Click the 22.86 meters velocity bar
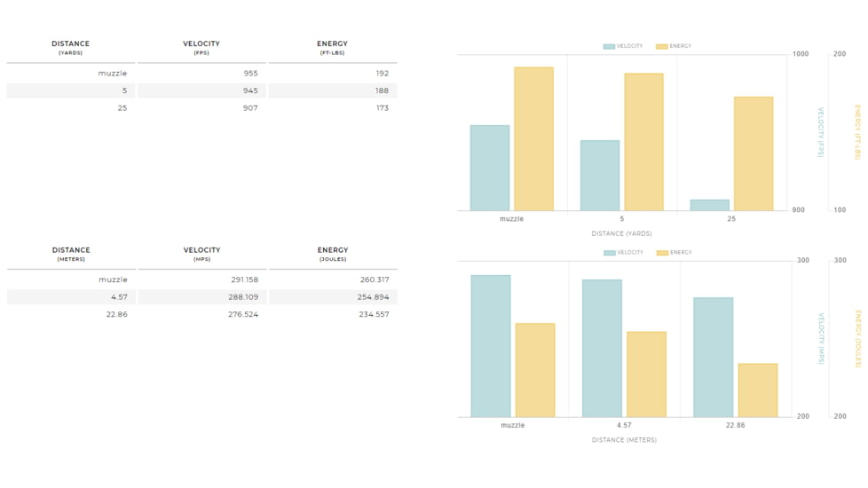This screenshot has width=868, height=488. coord(713,357)
